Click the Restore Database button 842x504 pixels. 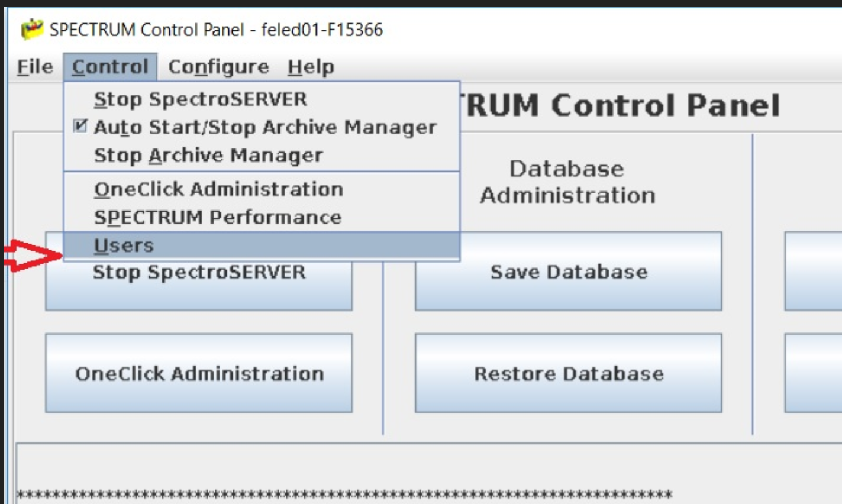[x=568, y=373]
